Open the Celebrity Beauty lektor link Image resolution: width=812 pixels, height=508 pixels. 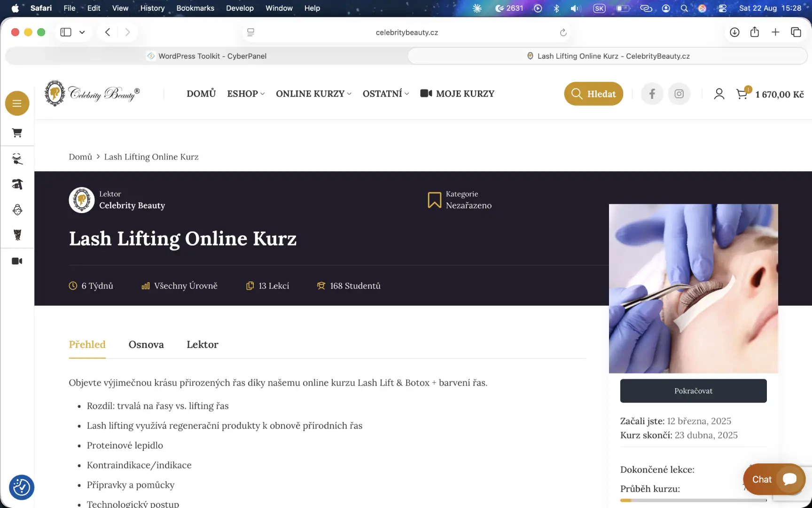[132, 206]
